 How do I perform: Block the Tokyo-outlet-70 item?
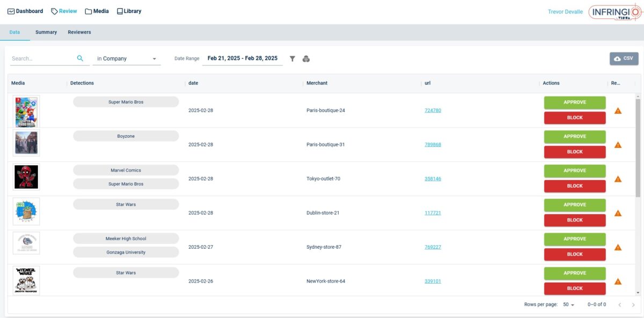pyautogui.click(x=575, y=186)
